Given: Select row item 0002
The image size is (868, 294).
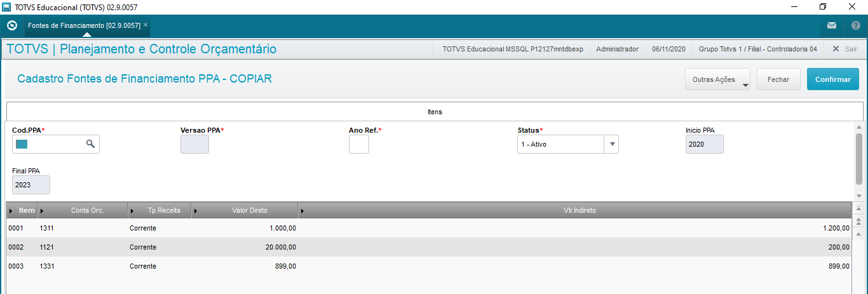Looking at the screenshot, I should 15,247.
